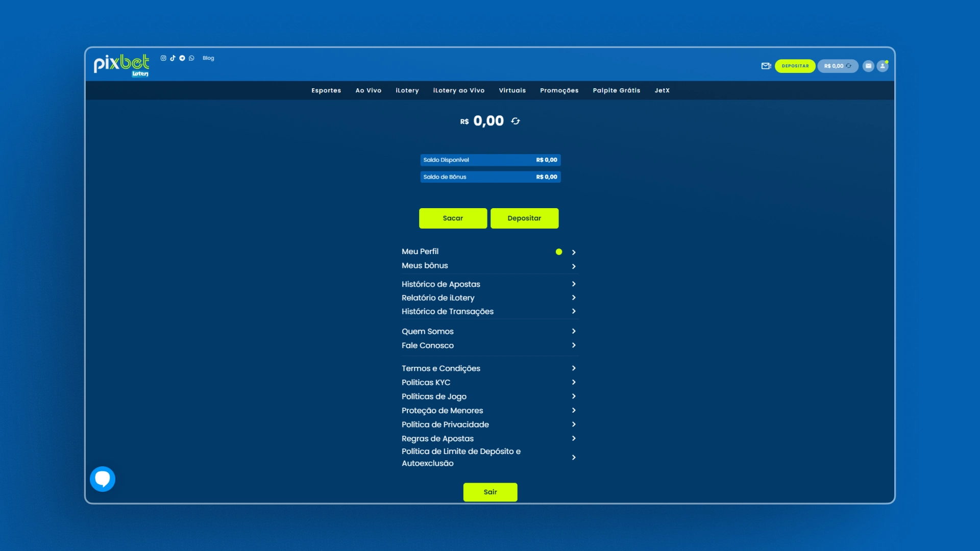Open the Esportes navigation tab
This screenshot has height=551, width=980.
326,90
